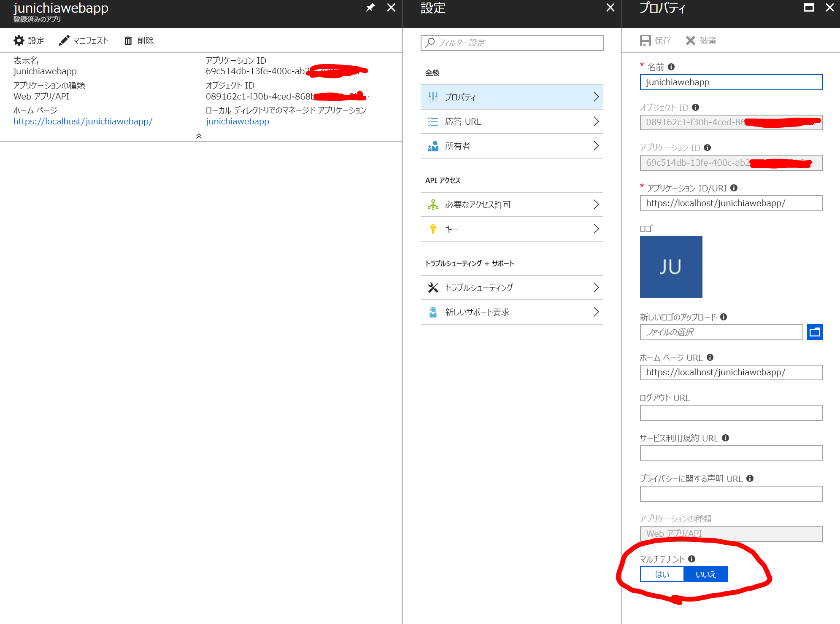Open the https://localhost/junichiawebapp/ home page link
This screenshot has height=624, width=840.
click(83, 121)
